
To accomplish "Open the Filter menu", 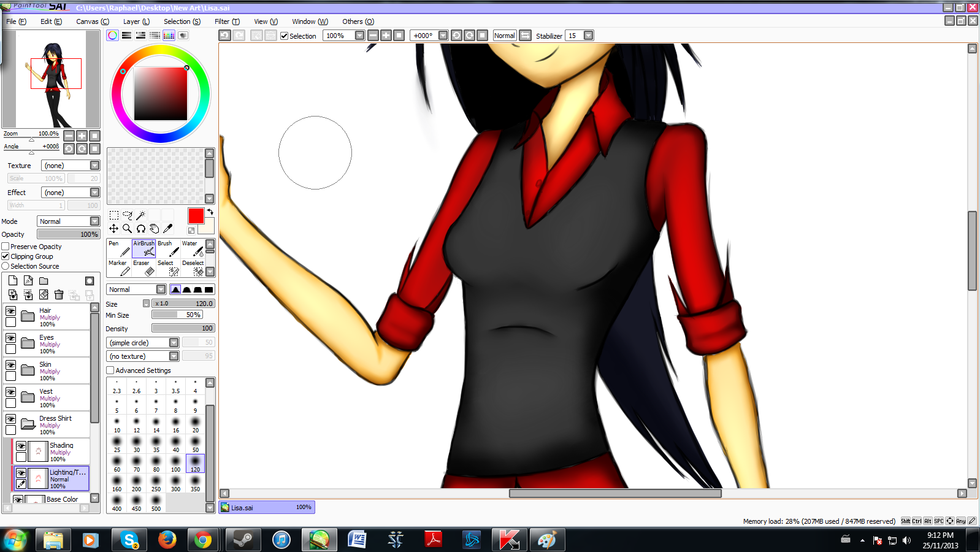I will pos(226,21).
